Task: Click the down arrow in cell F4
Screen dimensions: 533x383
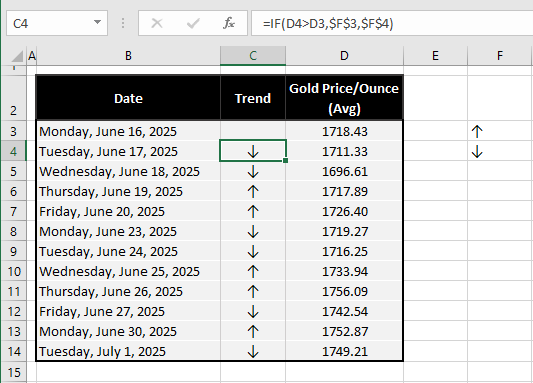Action: tap(477, 151)
